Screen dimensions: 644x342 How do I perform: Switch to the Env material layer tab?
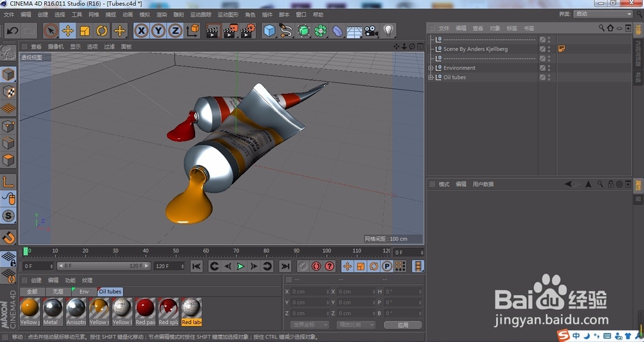coord(84,292)
